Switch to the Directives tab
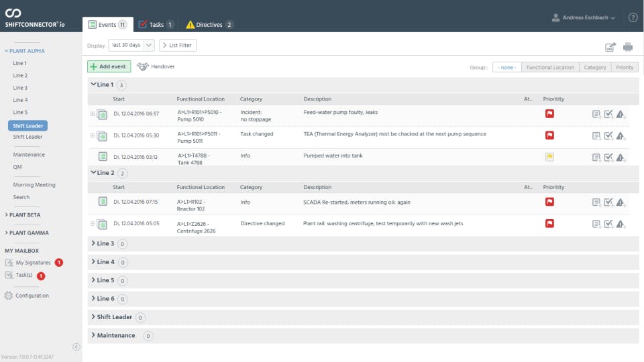644x362 pixels. click(x=209, y=25)
